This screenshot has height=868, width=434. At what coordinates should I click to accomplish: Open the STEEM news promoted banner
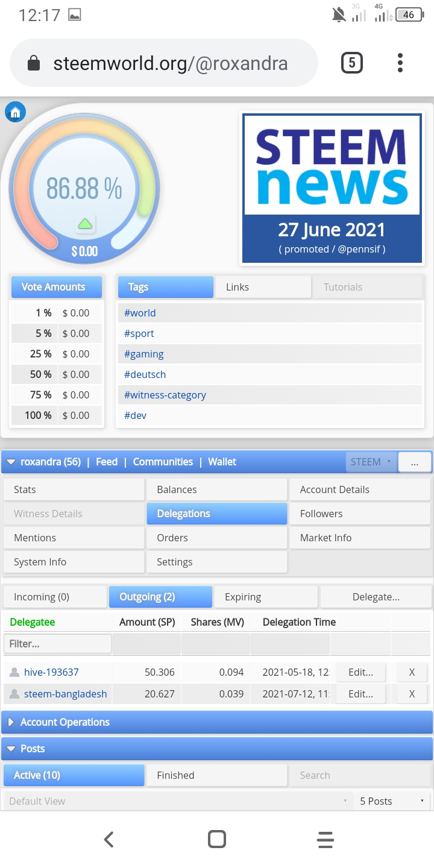click(332, 189)
